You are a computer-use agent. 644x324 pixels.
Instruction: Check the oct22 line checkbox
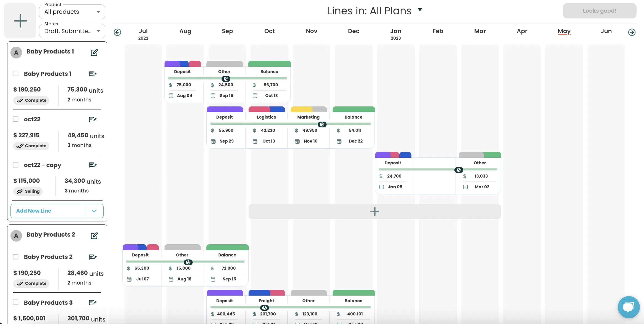[16, 119]
